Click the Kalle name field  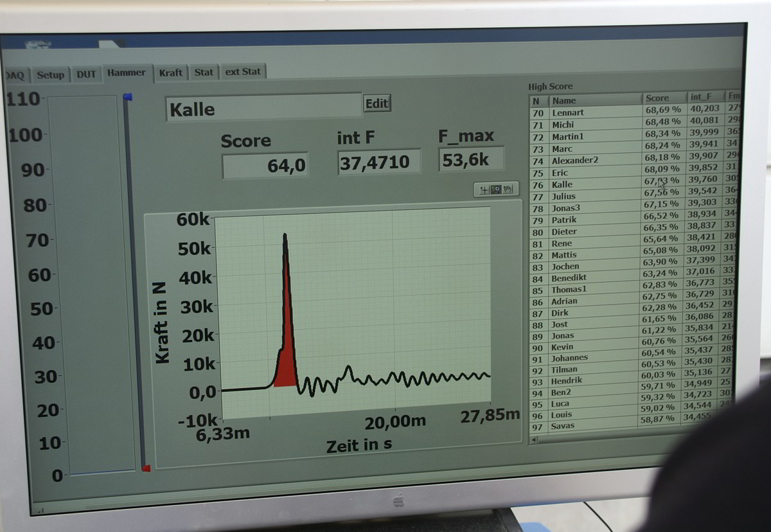pyautogui.click(x=263, y=108)
